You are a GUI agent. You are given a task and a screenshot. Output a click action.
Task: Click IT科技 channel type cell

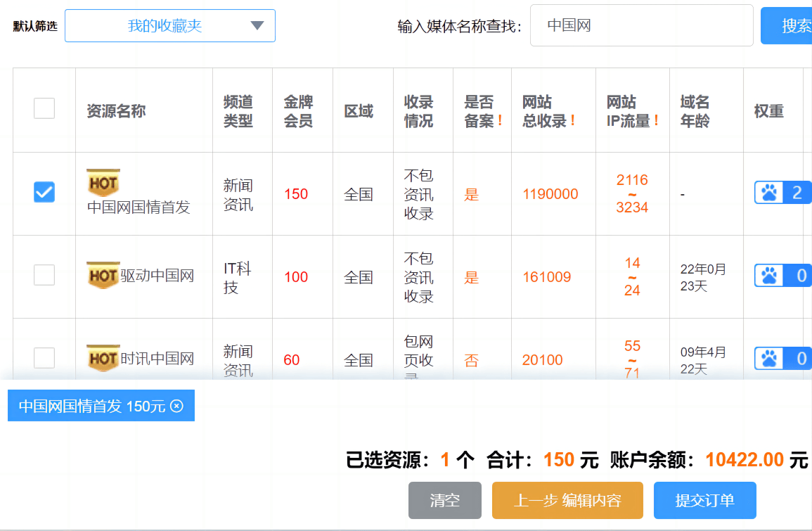click(x=238, y=277)
